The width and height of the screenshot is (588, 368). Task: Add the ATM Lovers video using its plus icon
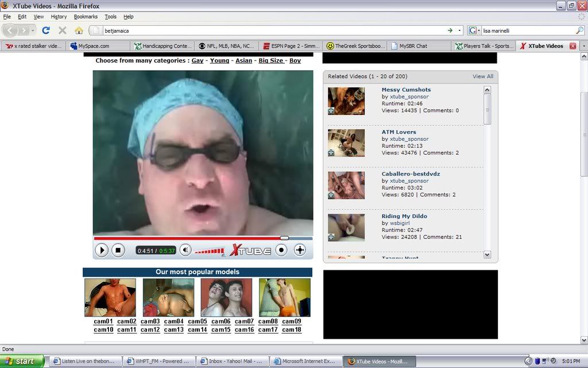[x=331, y=153]
